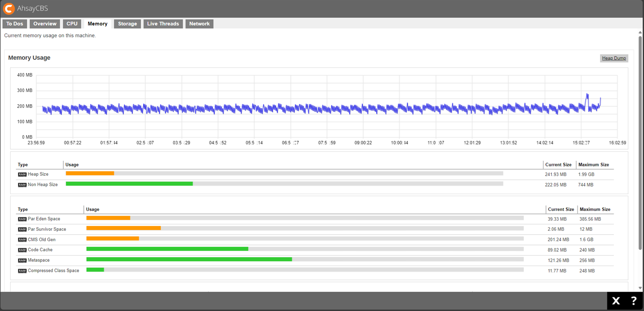
Task: Click the X close icon at bottom right
Action: (615, 300)
